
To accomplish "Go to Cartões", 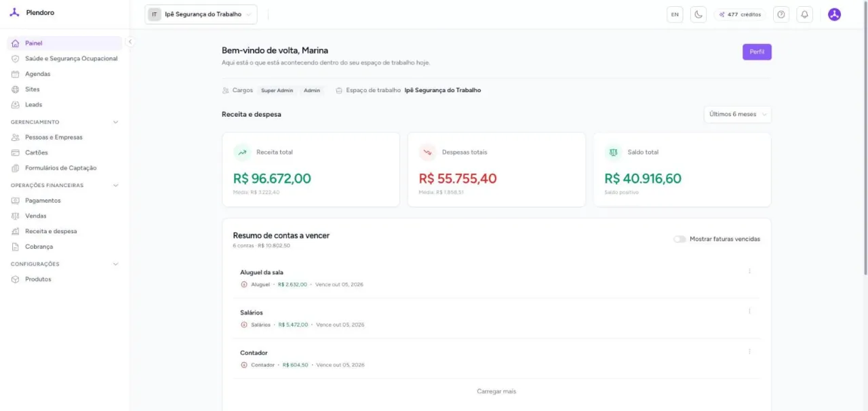I will click(x=64, y=153).
